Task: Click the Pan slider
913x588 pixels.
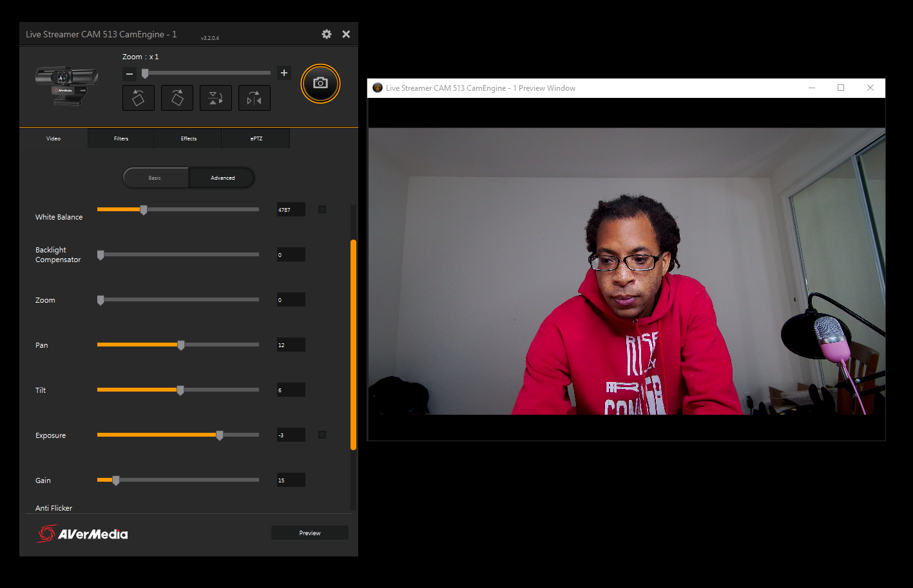Action: point(178,345)
